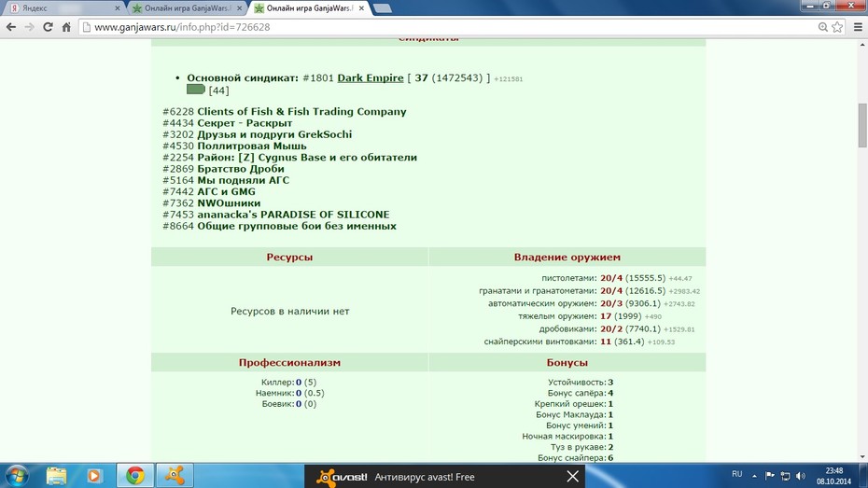Reload the current page

[49, 27]
